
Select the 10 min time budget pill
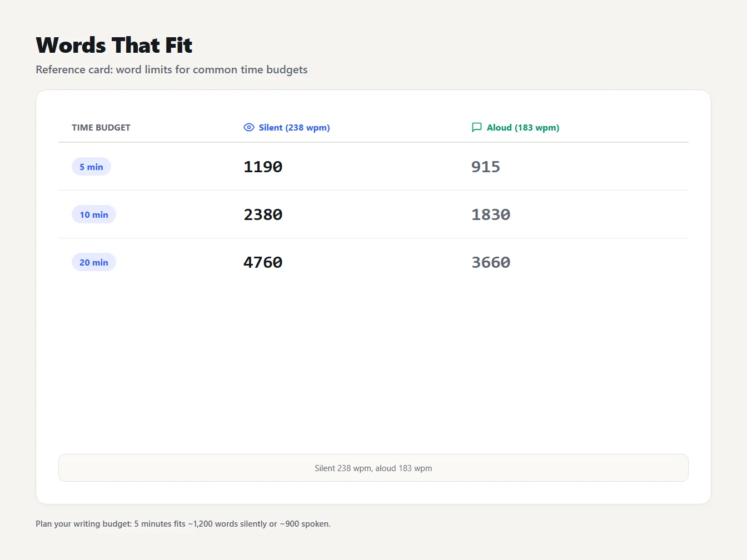(x=94, y=214)
